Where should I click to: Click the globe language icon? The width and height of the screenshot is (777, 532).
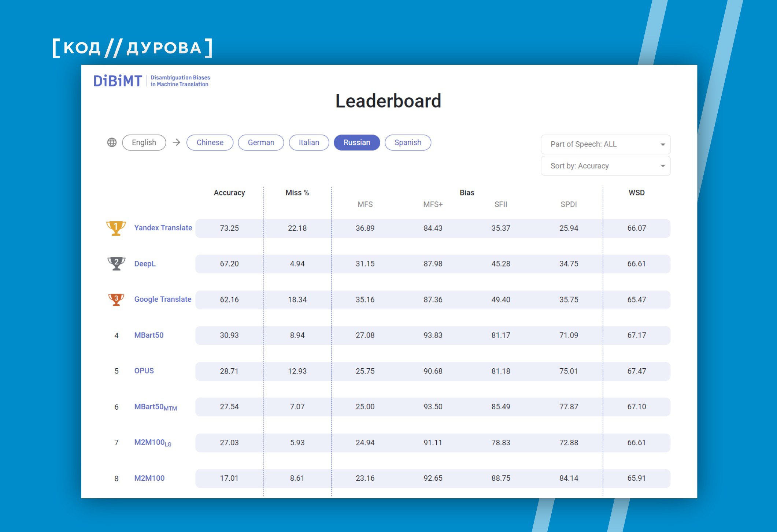point(112,142)
